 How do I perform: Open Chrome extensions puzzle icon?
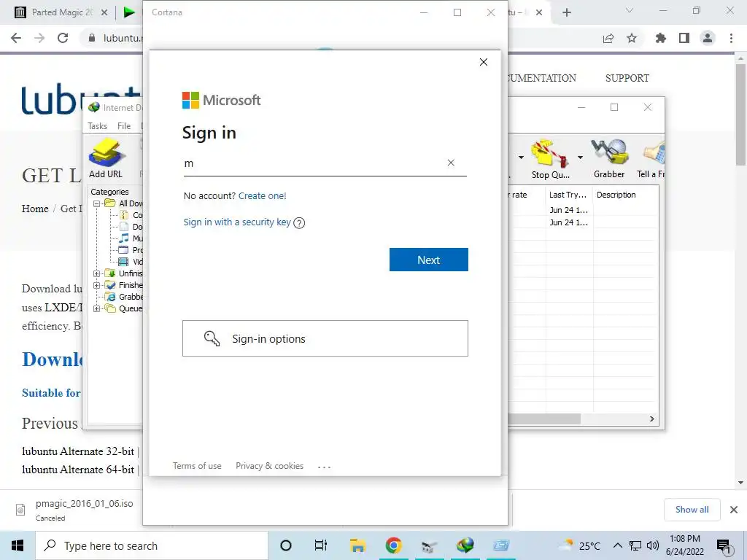click(660, 38)
